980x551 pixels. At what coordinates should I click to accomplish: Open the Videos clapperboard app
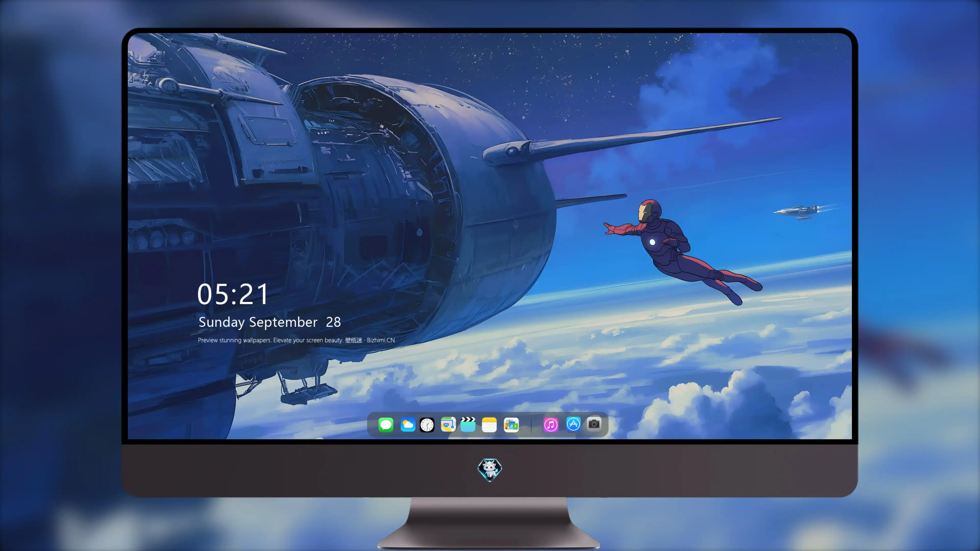[x=468, y=425]
